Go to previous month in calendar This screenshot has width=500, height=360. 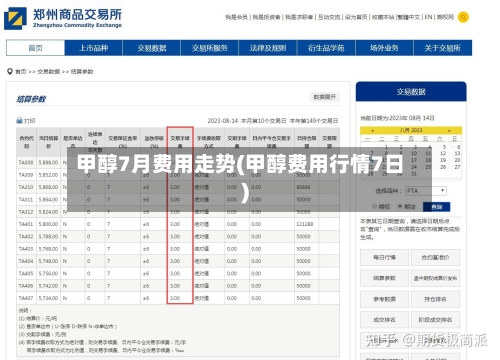(x=372, y=130)
